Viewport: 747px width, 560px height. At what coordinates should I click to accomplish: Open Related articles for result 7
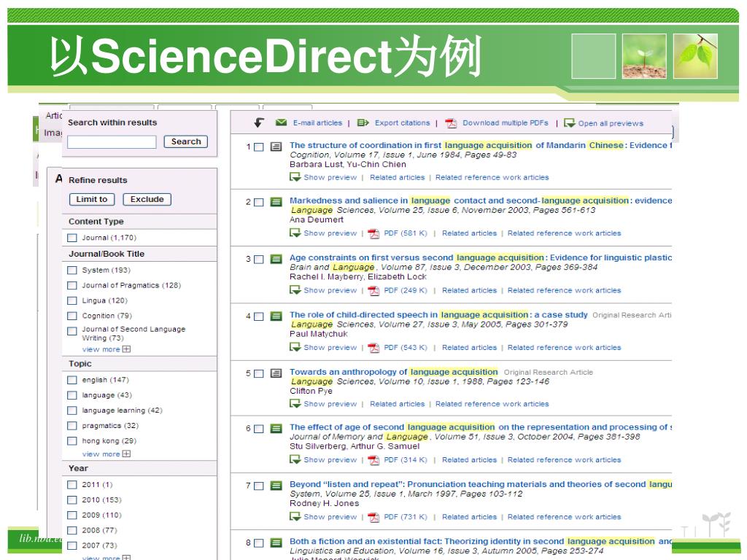point(469,517)
